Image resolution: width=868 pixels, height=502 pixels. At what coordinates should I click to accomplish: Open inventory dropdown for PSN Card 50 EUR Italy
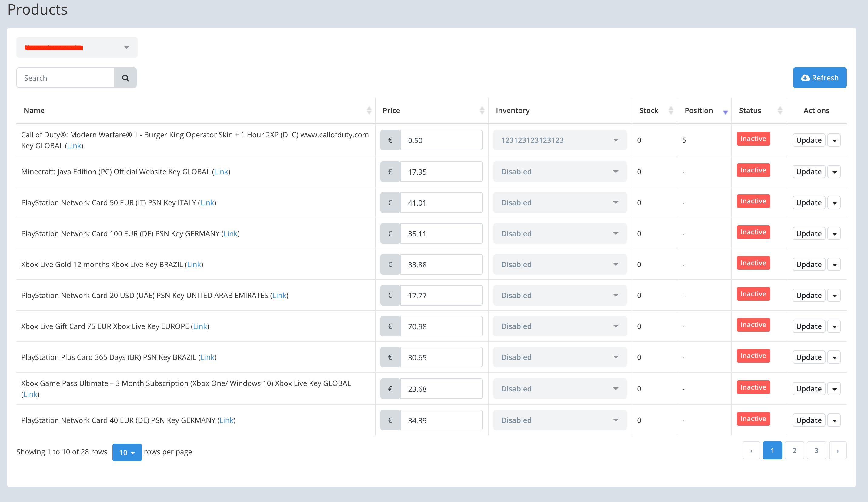pyautogui.click(x=560, y=202)
